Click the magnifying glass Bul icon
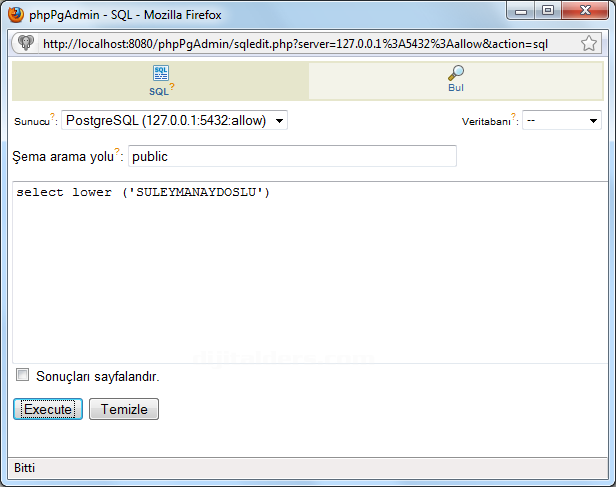The height and width of the screenshot is (487, 616). click(456, 73)
